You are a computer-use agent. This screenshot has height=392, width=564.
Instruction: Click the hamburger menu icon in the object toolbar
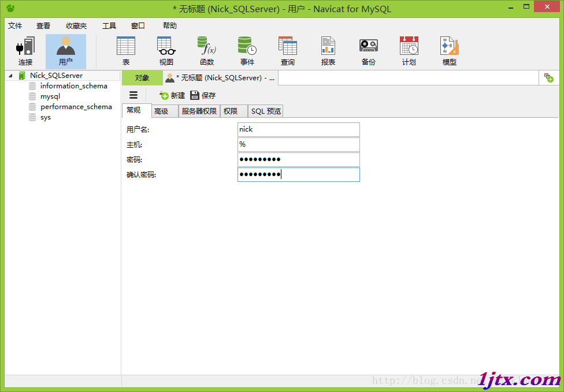(x=133, y=95)
